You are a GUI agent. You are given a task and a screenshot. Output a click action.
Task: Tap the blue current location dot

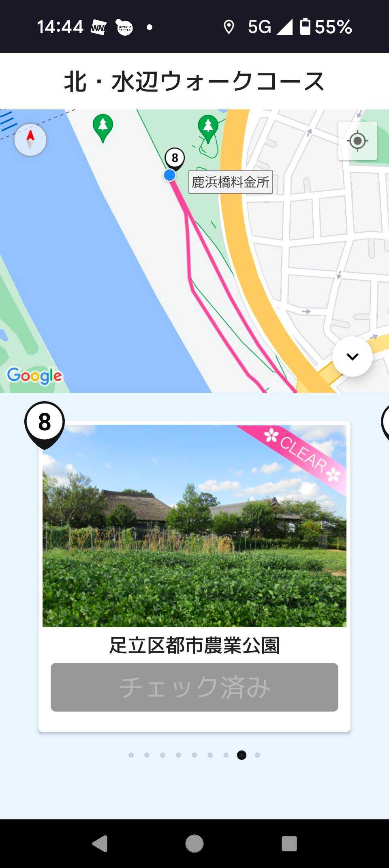pyautogui.click(x=169, y=175)
